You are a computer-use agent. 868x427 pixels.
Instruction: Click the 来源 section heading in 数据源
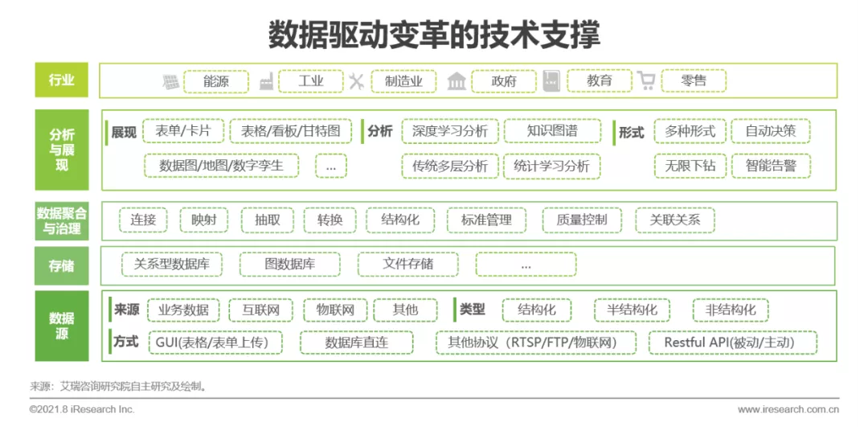point(126,310)
